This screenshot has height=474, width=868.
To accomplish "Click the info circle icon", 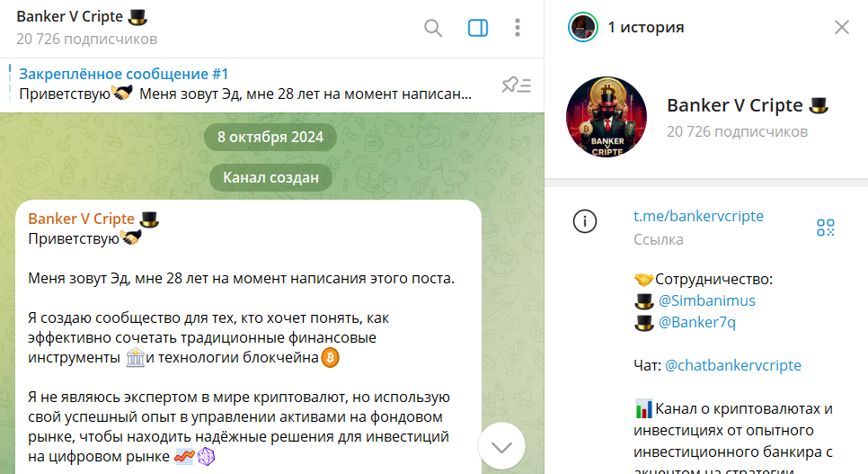I will 585,221.
